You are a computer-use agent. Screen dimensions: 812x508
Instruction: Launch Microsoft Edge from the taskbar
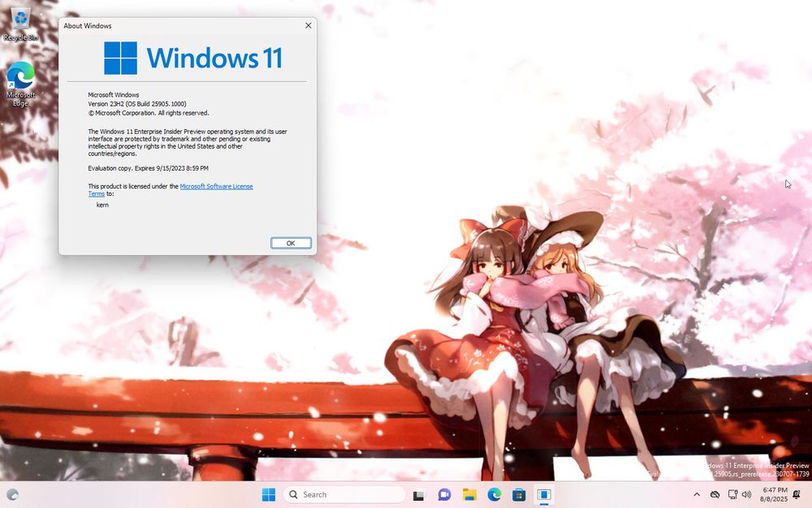click(494, 494)
